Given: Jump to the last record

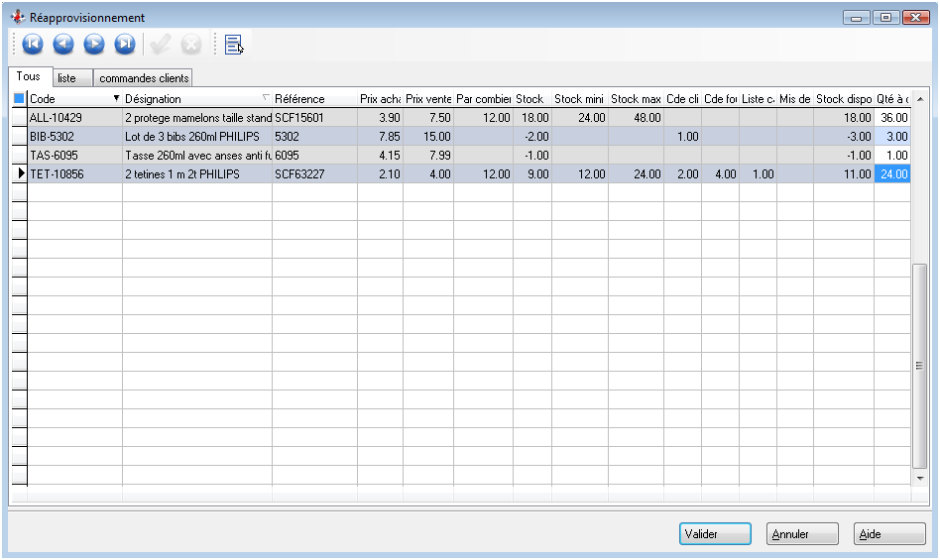Looking at the screenshot, I should [125, 44].
